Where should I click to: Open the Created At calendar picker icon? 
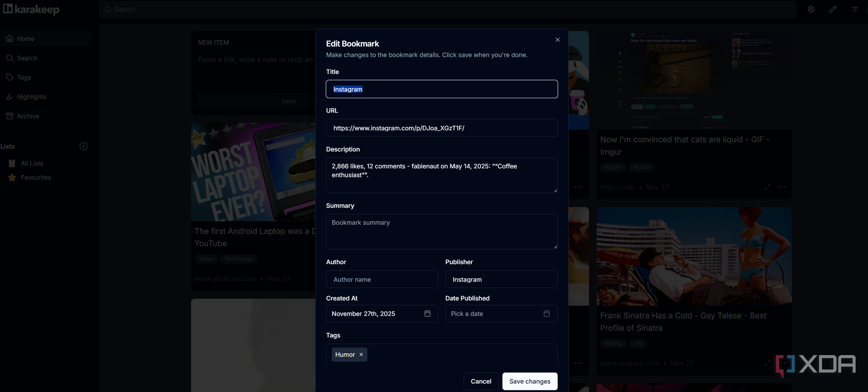[x=427, y=313]
